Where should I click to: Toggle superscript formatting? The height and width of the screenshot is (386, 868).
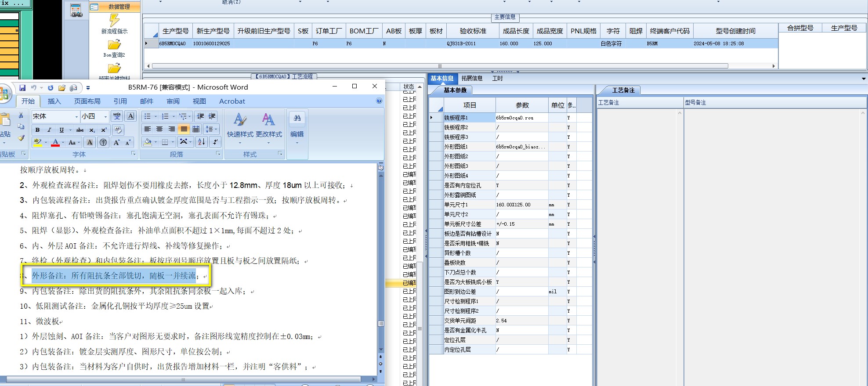(x=104, y=130)
